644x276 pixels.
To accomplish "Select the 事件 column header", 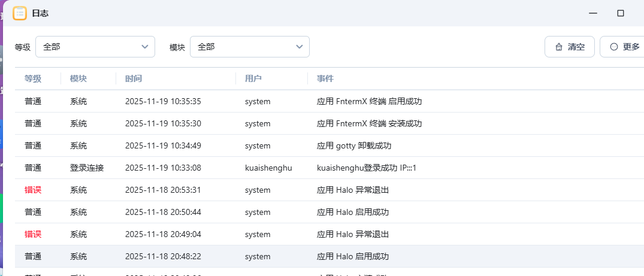I will (x=325, y=78).
